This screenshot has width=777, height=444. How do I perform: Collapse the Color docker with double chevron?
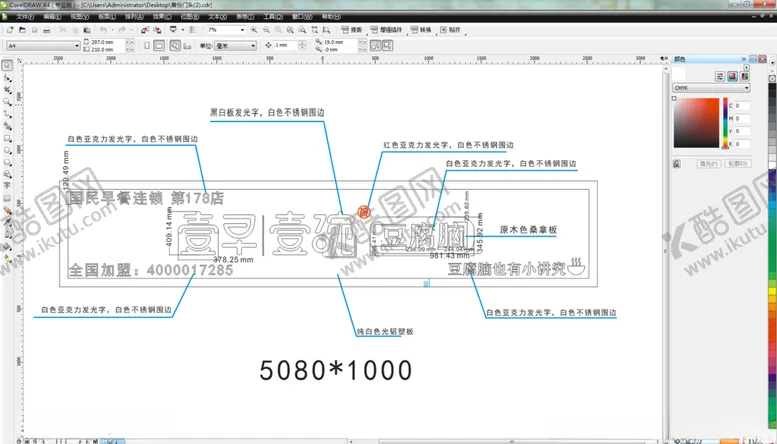point(743,59)
